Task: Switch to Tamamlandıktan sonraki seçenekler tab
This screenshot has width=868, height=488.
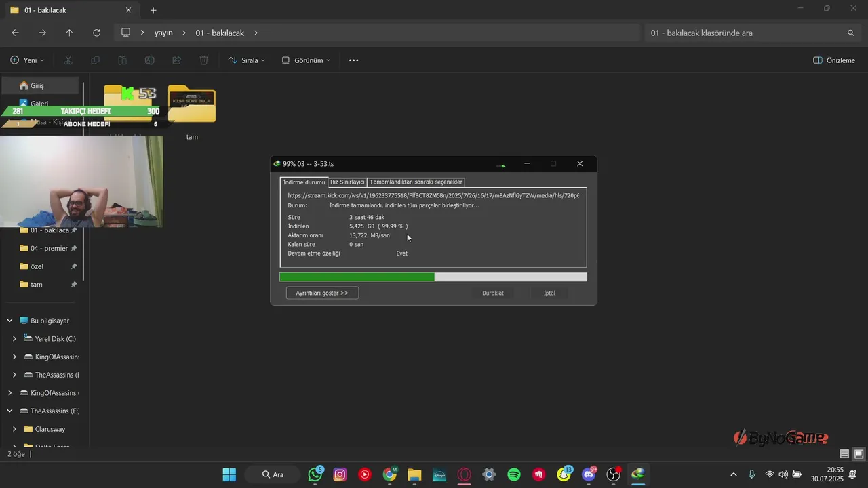Action: click(416, 182)
